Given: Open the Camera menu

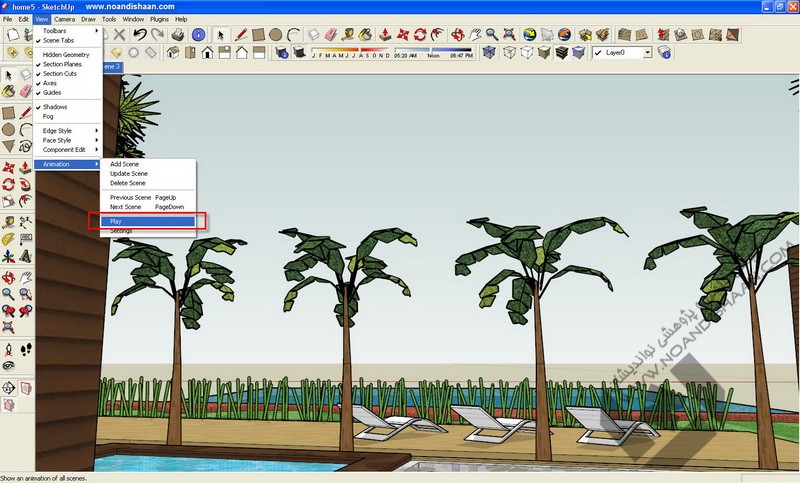Looking at the screenshot, I should click(64, 19).
